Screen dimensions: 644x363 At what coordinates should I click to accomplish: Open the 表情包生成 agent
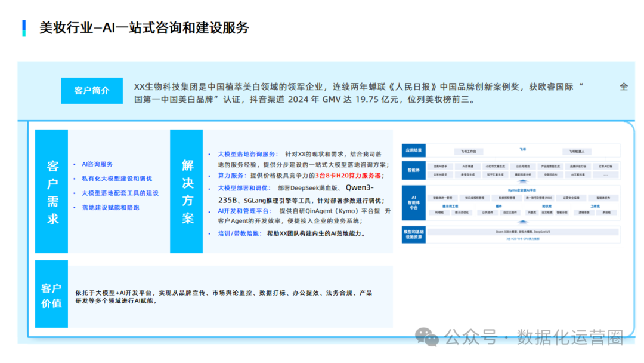tap(469, 173)
